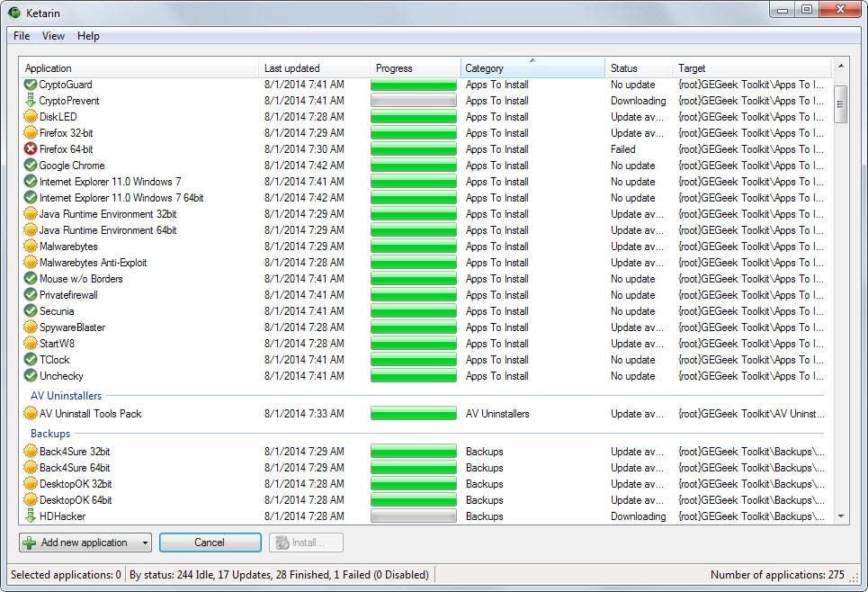This screenshot has height=592, width=868.
Task: Click the Ketarin app icon in title bar
Action: click(14, 13)
